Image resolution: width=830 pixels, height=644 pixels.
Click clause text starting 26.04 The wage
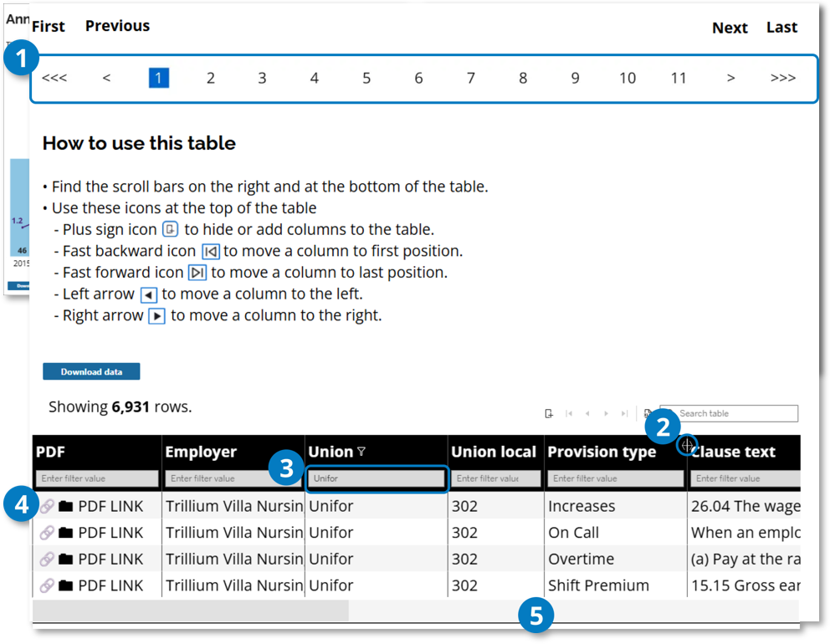(745, 506)
